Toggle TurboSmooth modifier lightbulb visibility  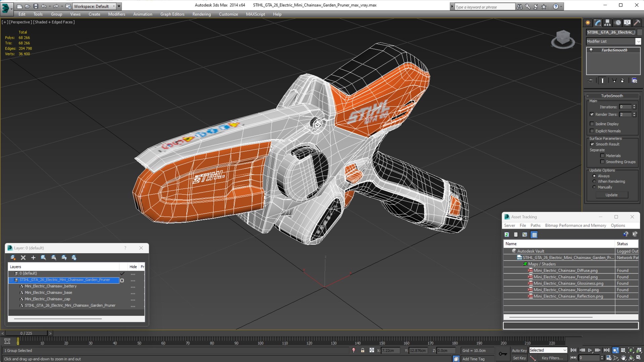[x=591, y=50]
